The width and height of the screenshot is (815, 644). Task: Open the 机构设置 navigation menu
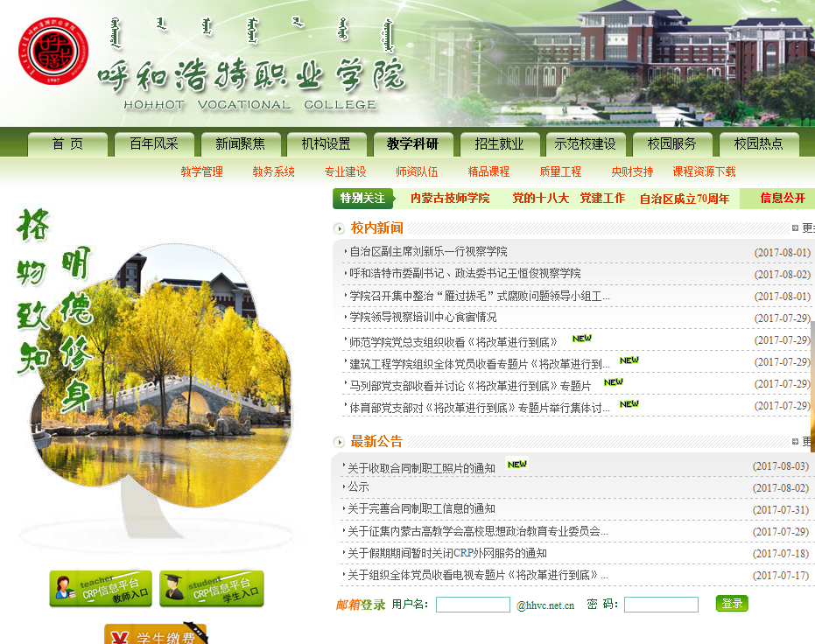(x=326, y=144)
